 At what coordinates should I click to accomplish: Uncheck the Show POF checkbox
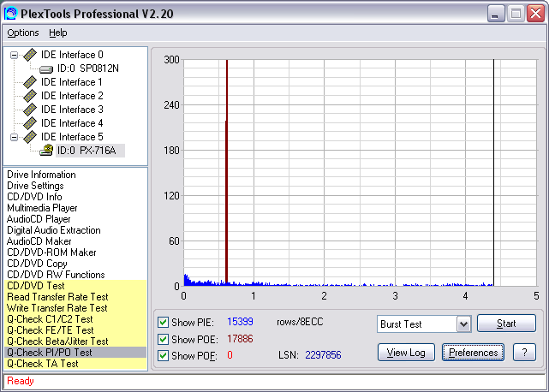[163, 355]
